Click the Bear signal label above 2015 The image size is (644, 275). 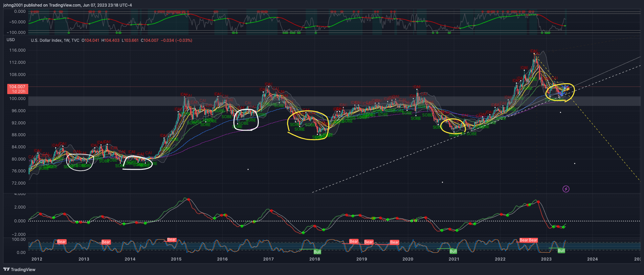172,240
